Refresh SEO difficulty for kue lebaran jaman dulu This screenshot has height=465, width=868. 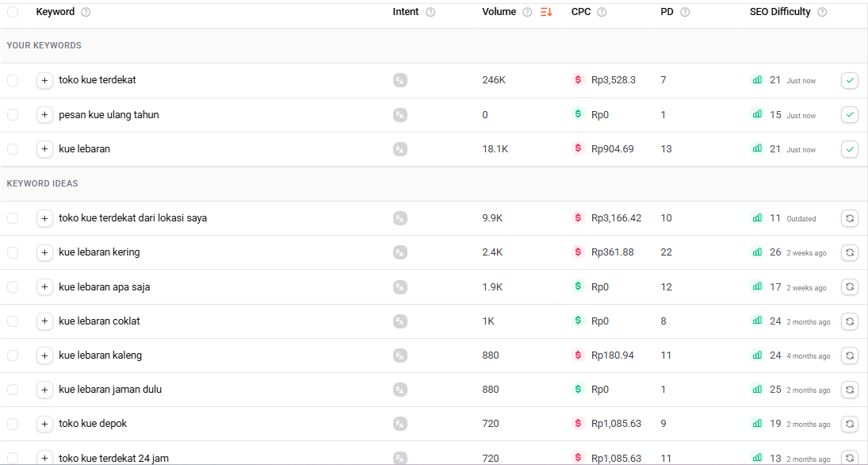point(850,390)
